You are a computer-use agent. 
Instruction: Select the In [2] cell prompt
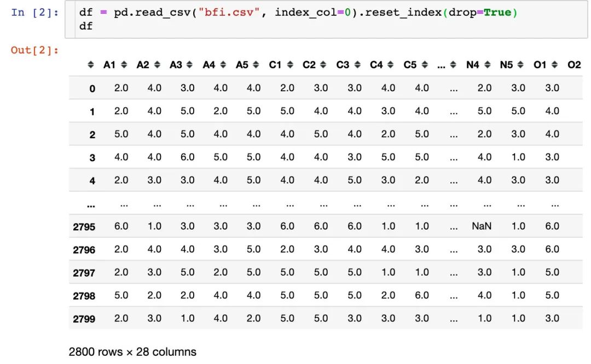point(34,13)
